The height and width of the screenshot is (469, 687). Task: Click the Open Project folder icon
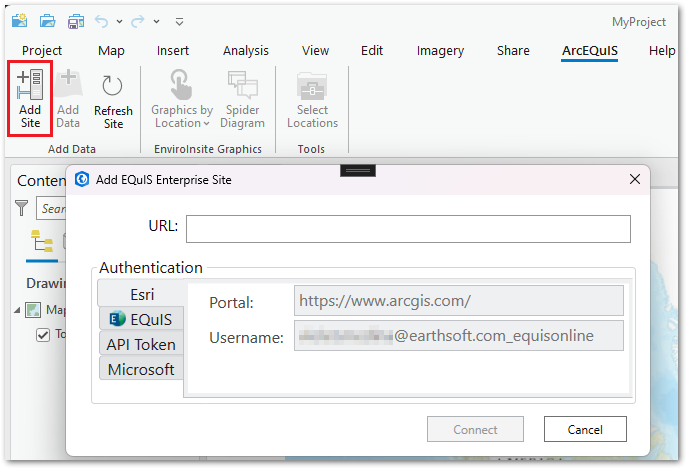click(x=47, y=21)
